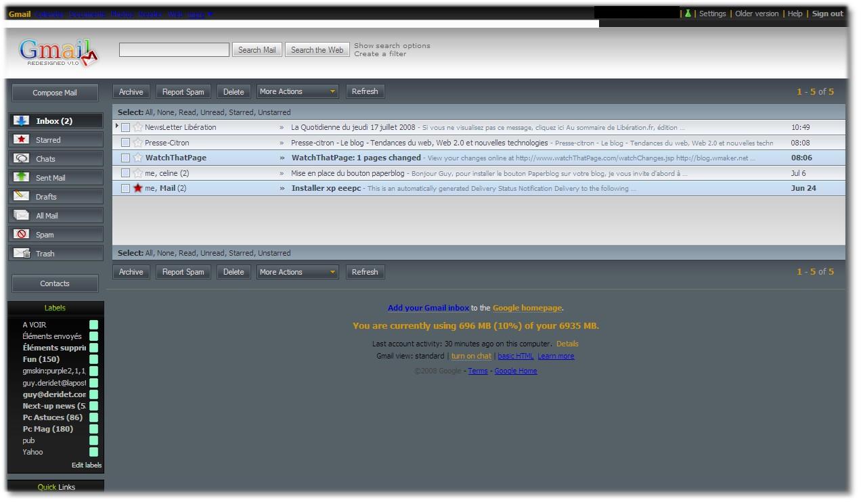Click the Starred folder star icon
Viewport: 861px width, 504px height.
[x=22, y=140]
